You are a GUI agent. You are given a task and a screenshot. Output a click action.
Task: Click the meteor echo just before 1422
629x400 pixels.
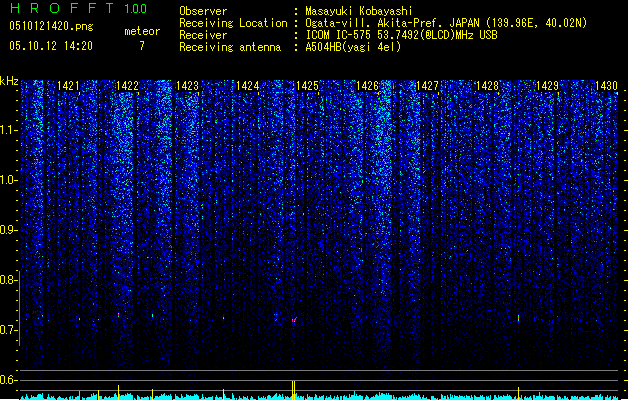click(x=118, y=315)
